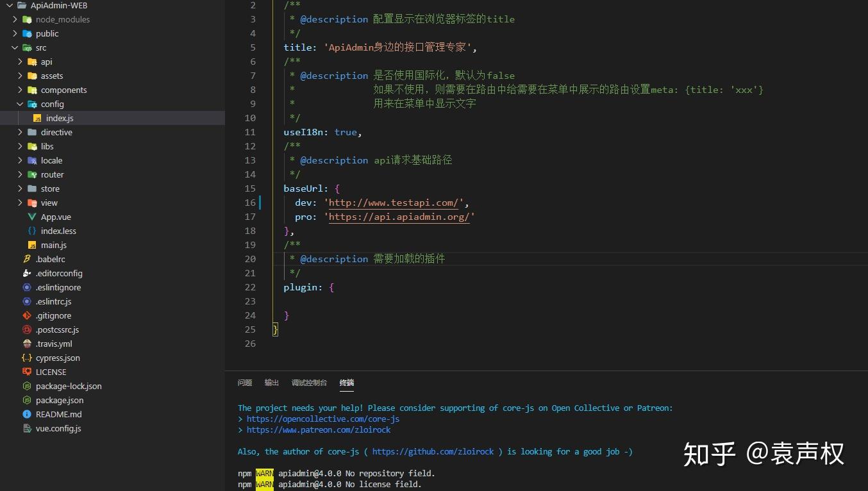
Task: Select the .gitignore file
Action: coord(54,315)
